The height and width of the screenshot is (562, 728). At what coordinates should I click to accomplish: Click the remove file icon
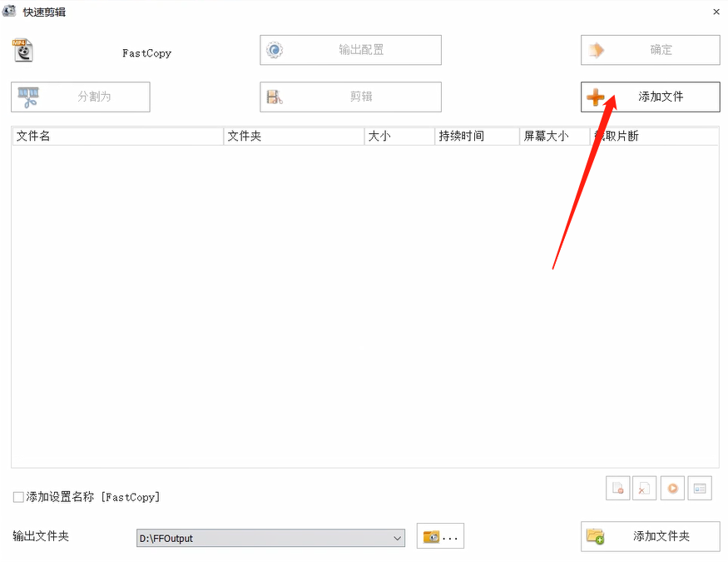click(617, 488)
